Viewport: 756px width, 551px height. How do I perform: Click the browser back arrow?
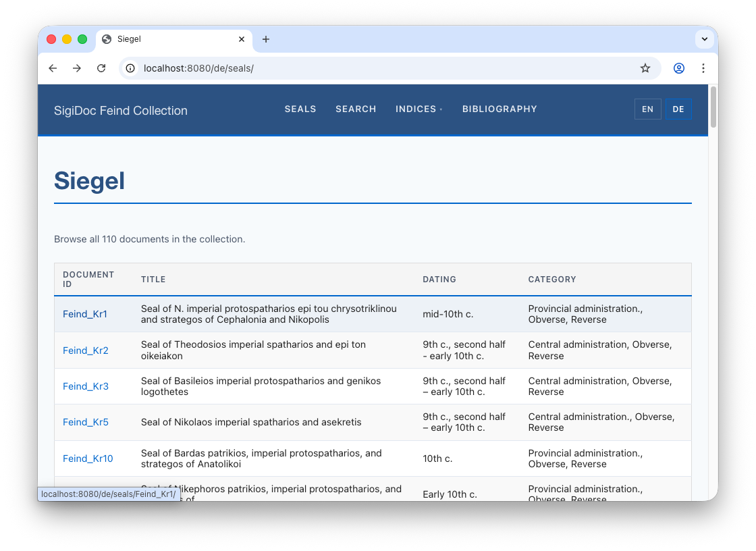point(53,68)
